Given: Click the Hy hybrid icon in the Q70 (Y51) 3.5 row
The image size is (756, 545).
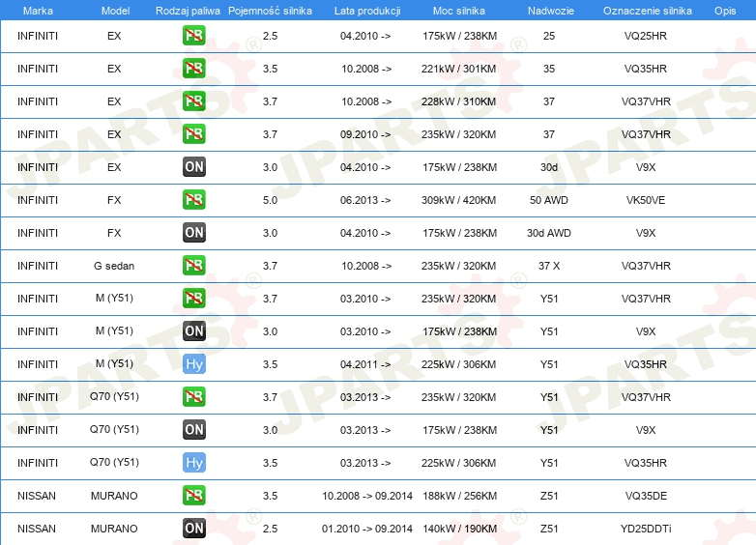Looking at the screenshot, I should coord(193,463).
